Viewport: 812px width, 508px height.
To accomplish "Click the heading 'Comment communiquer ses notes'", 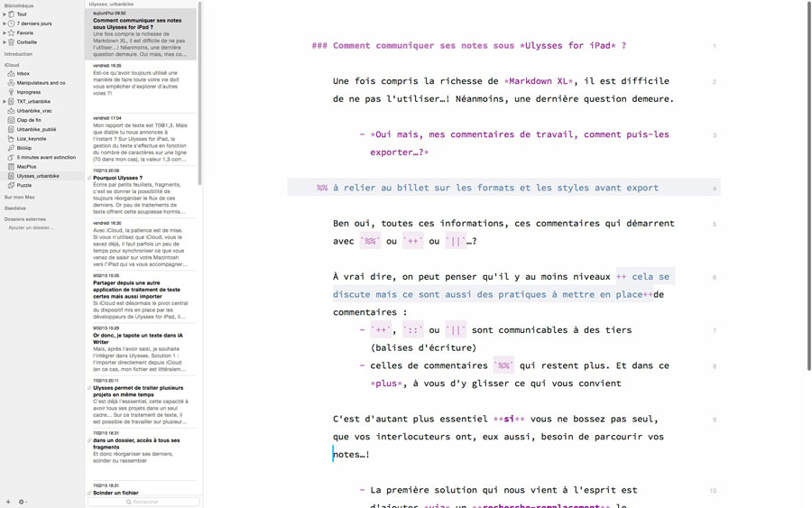I will point(468,46).
